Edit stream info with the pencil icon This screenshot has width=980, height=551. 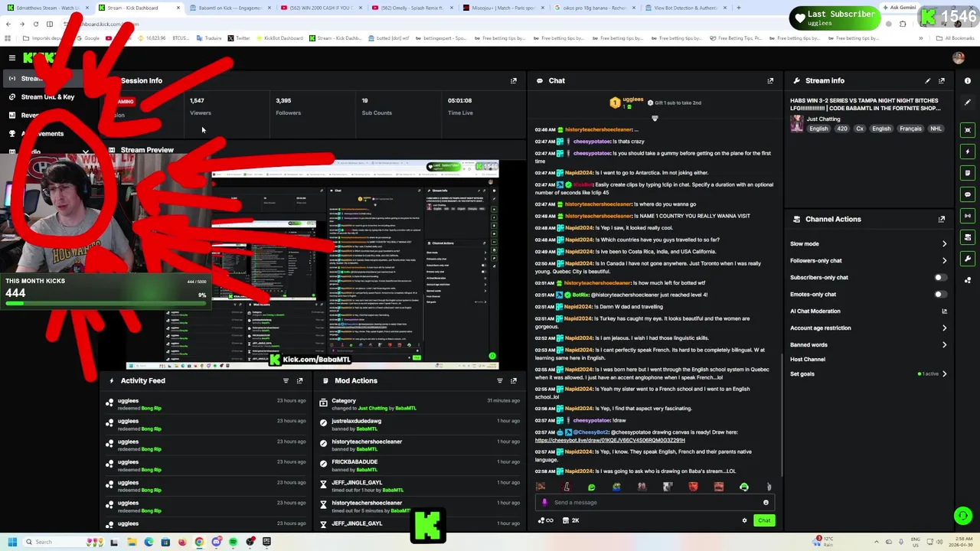[x=927, y=80]
